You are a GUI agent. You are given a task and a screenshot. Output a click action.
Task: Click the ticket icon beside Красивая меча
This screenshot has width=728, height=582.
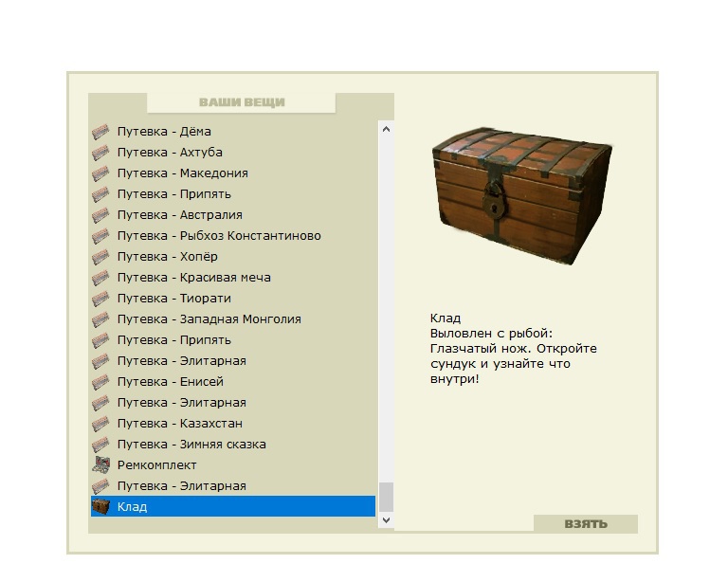(100, 278)
